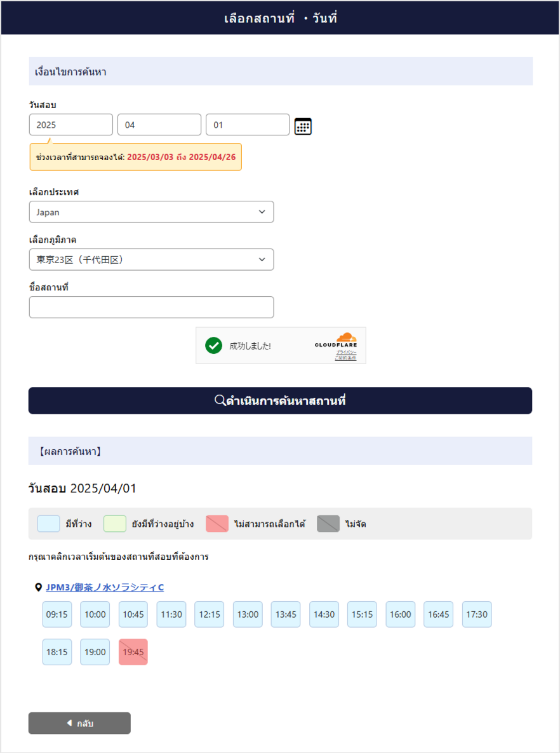The image size is (560, 753).
Task: Click the เลือกภูมิภาค label
Action: coord(52,240)
